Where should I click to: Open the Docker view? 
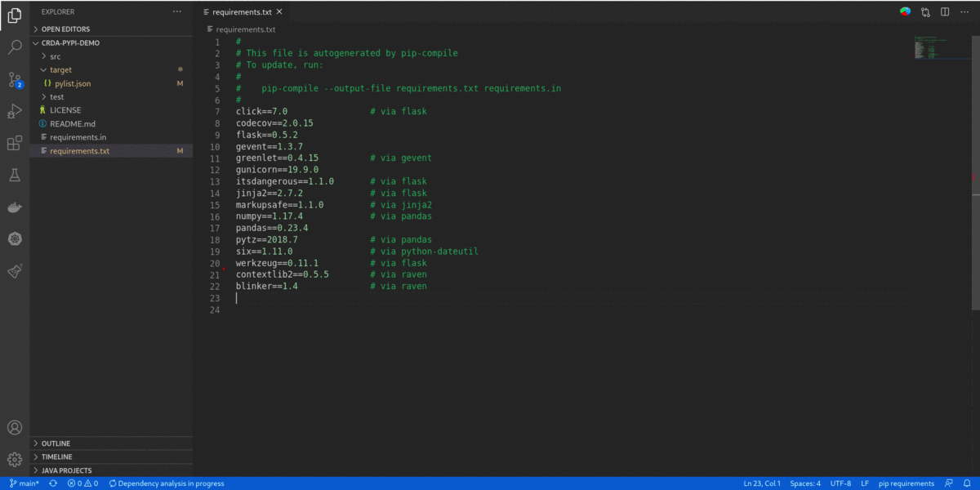pyautogui.click(x=15, y=207)
